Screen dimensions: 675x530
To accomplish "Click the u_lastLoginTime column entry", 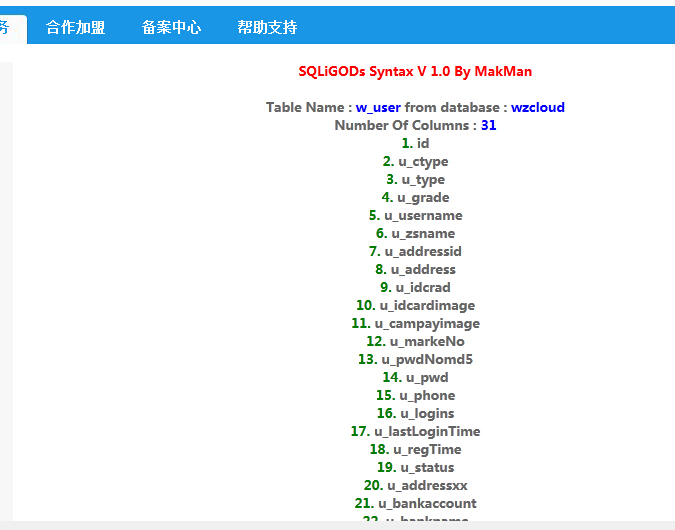I will click(x=427, y=431).
